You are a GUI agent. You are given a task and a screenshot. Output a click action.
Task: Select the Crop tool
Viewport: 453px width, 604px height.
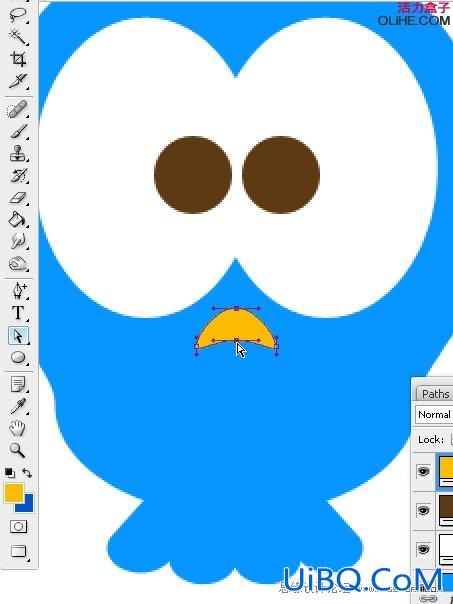tap(18, 59)
